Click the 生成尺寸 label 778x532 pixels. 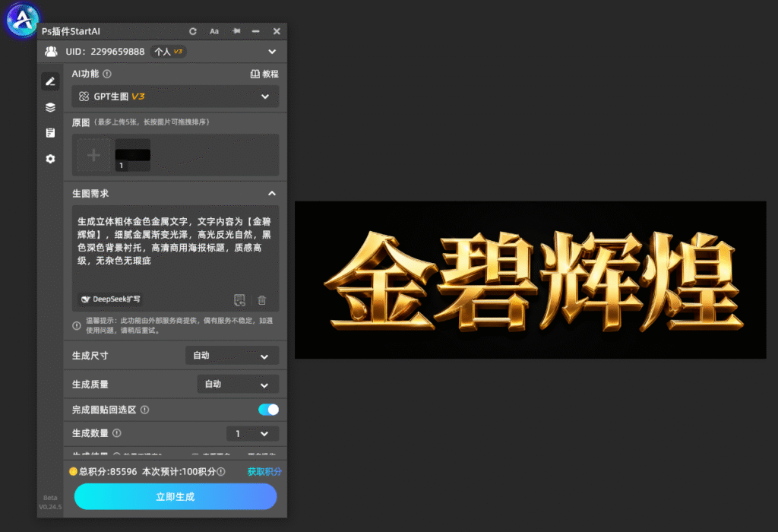pyautogui.click(x=90, y=356)
